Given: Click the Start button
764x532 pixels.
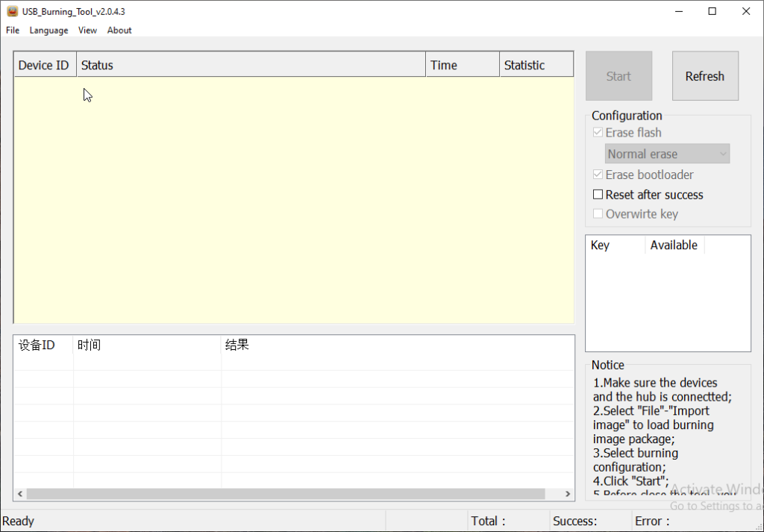Looking at the screenshot, I should [619, 76].
